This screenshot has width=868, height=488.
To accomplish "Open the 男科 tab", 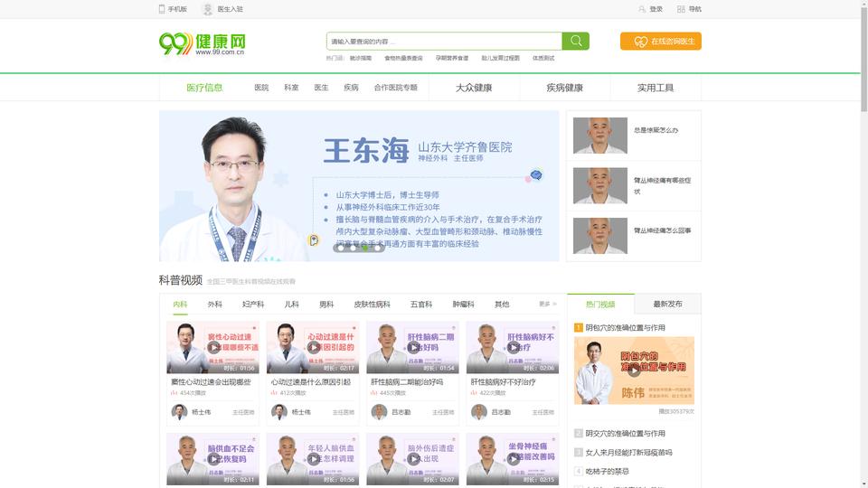I will (326, 305).
